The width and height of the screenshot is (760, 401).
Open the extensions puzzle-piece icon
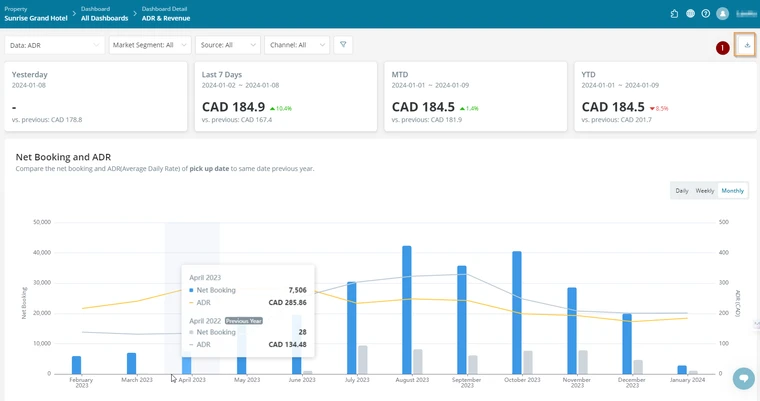[x=674, y=14]
